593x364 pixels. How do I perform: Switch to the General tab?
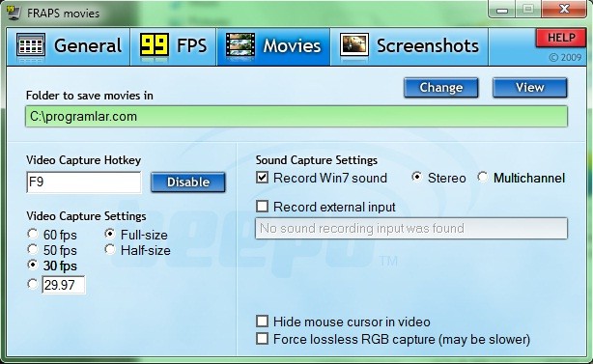[x=69, y=46]
